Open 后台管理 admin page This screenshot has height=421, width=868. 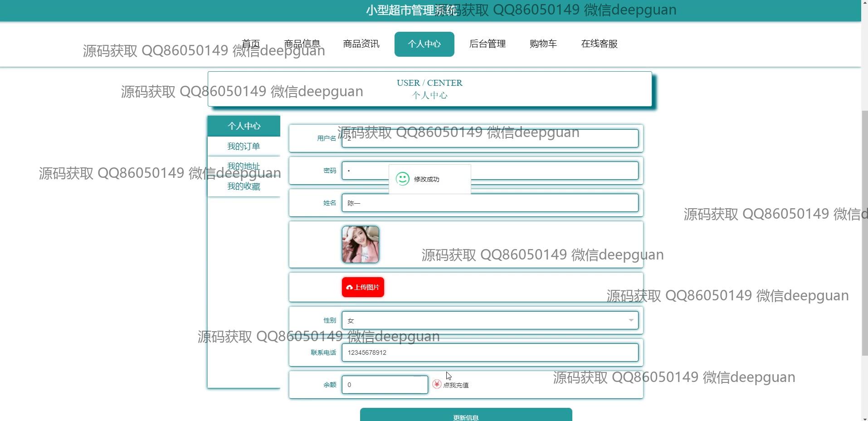487,44
